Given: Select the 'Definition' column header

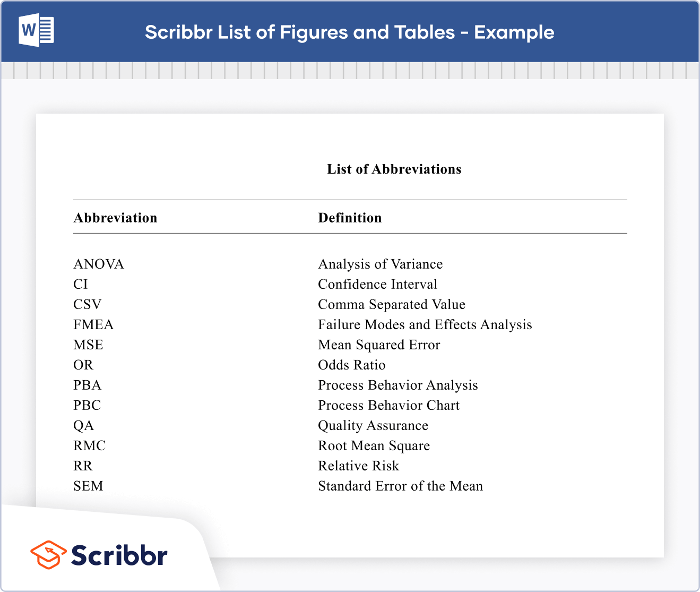Looking at the screenshot, I should (350, 218).
